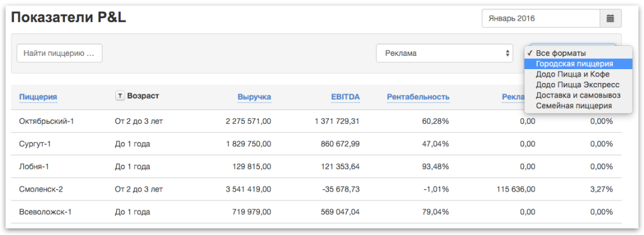Click the Всеволожск-1 pizzeria row

tap(316, 212)
